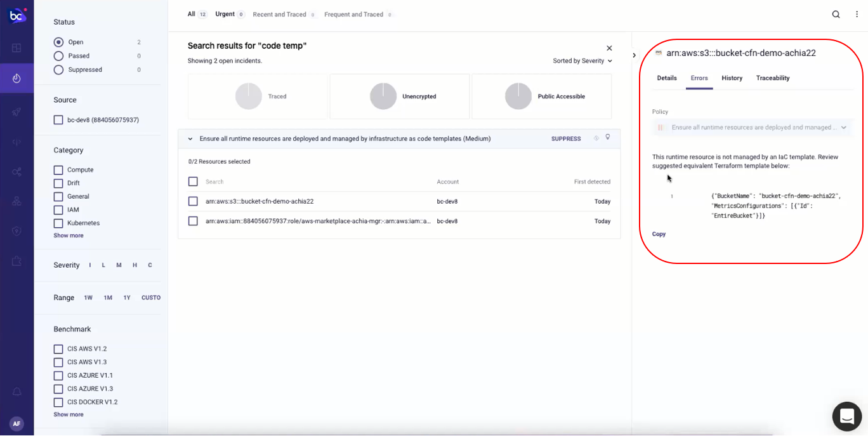Select the aws-marketplace-achia-mgr role row checkbox
Screen dimensions: 868x436
click(x=193, y=221)
